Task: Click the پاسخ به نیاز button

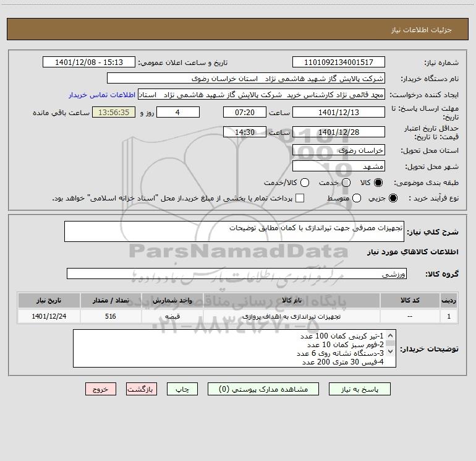Action: tap(359, 389)
